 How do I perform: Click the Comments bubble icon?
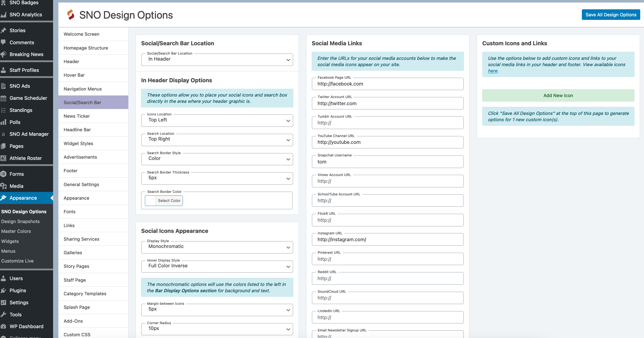[x=3, y=43]
